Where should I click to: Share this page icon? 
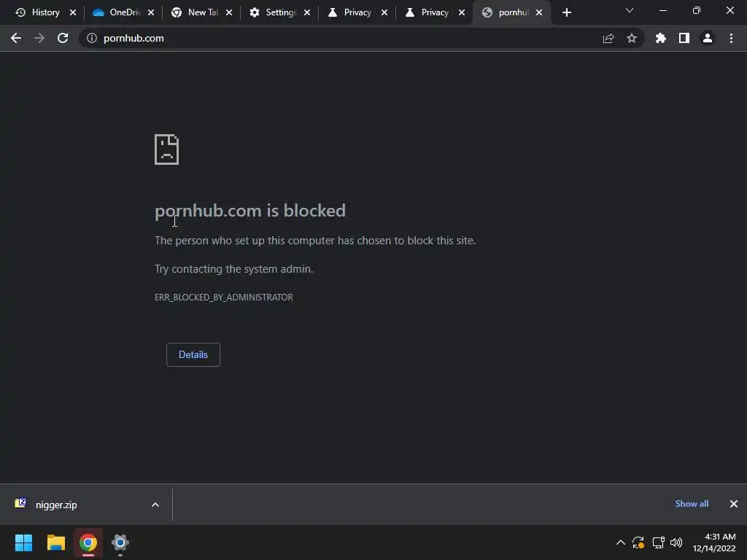(608, 38)
